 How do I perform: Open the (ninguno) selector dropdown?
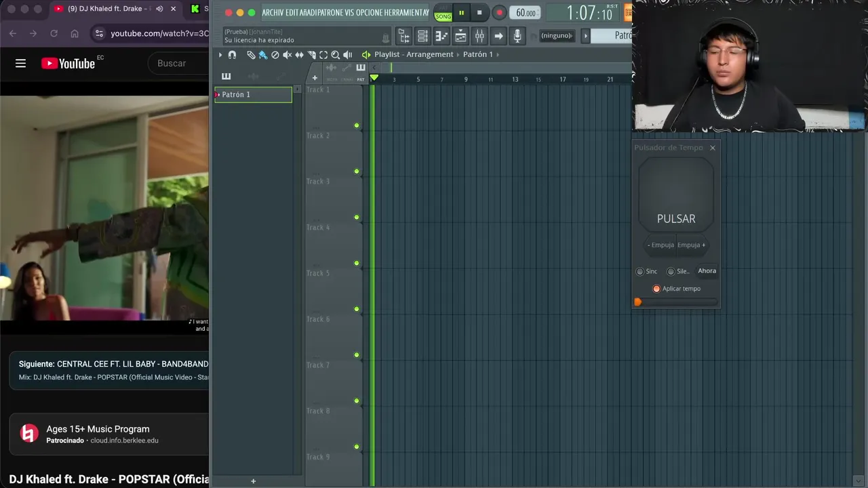[557, 36]
